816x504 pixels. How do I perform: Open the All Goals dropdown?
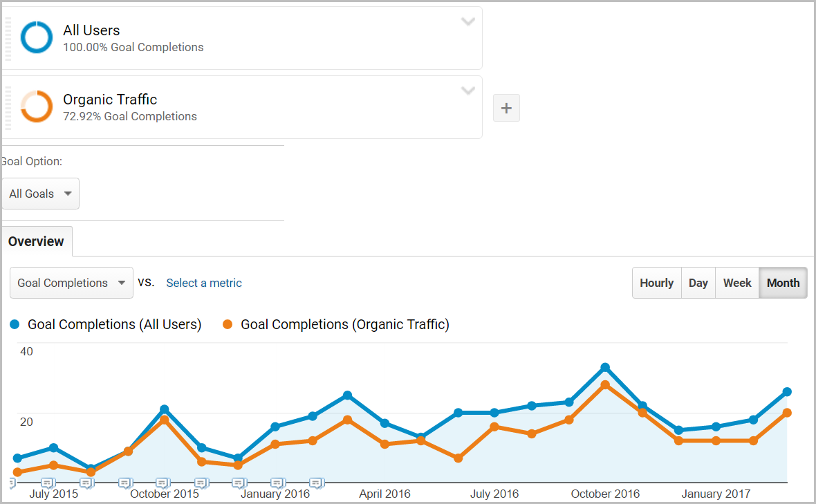click(x=40, y=194)
